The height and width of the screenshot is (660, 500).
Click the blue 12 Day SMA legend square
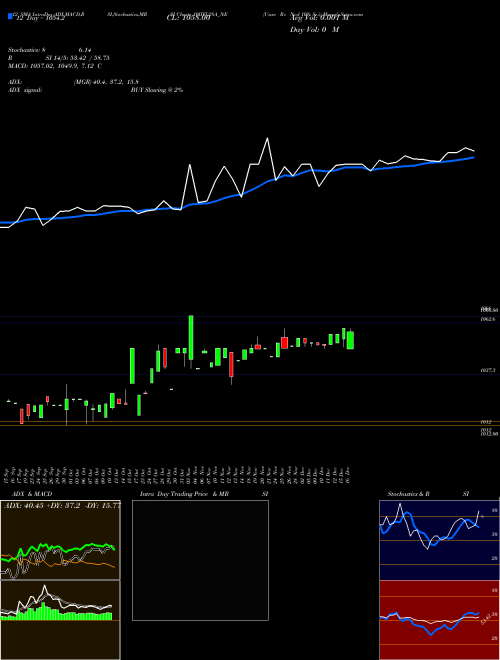click(10, 16)
